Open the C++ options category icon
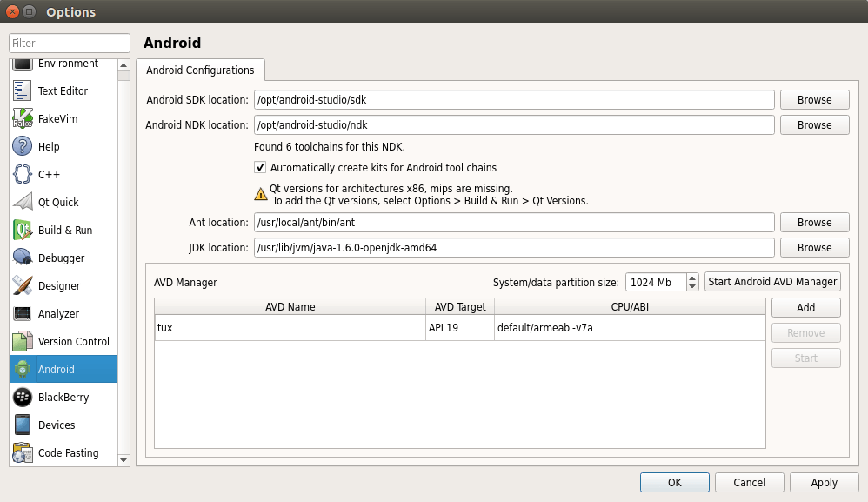Image resolution: width=868 pixels, height=502 pixels. (x=23, y=174)
